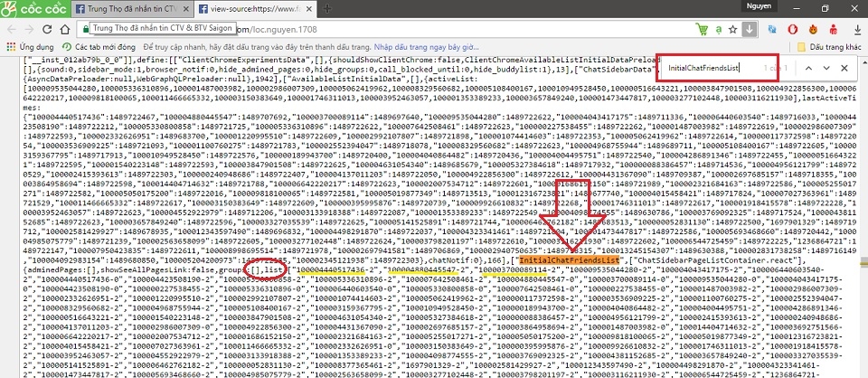The image size is (868, 378).
Task: Click the highlighted 'InitialChatFriendsList' match
Action: tap(569, 260)
